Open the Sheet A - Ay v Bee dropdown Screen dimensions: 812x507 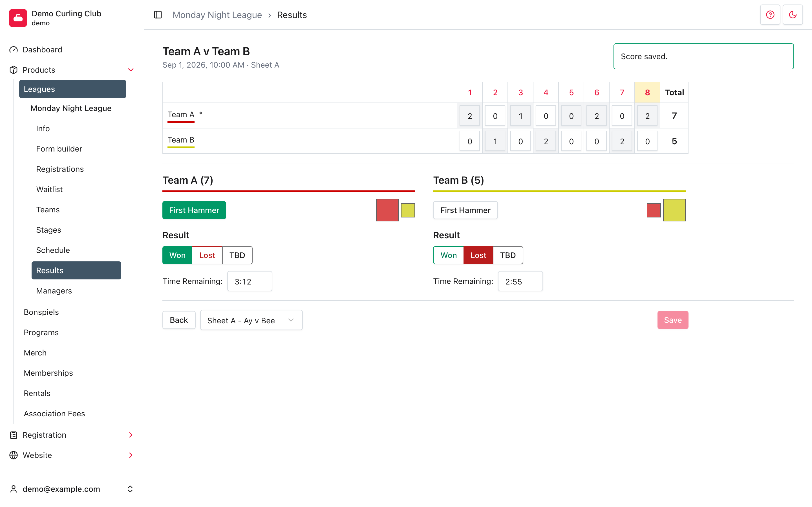click(x=251, y=320)
